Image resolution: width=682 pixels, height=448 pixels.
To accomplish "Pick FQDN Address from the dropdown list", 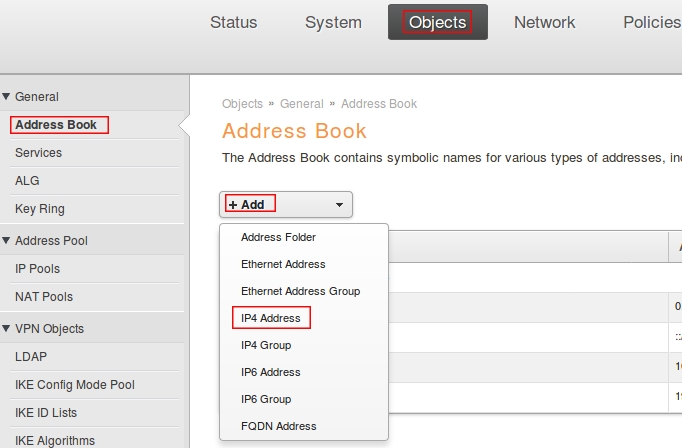I will click(x=278, y=426).
